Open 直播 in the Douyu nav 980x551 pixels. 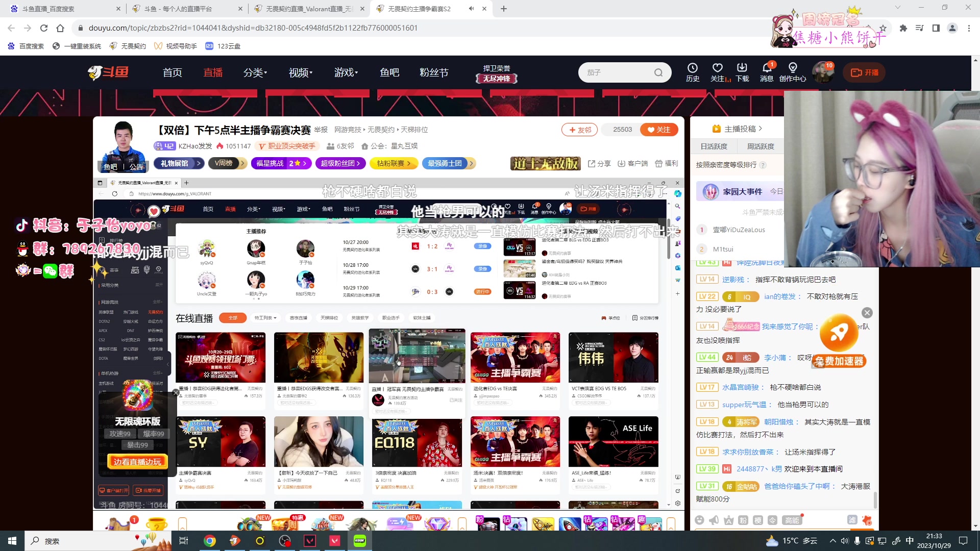pos(213,72)
